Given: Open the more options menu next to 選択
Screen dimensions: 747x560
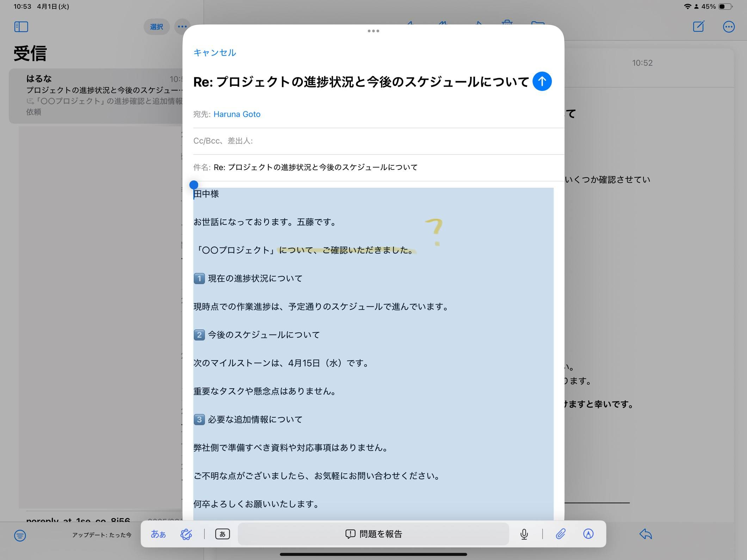Looking at the screenshot, I should click(182, 27).
